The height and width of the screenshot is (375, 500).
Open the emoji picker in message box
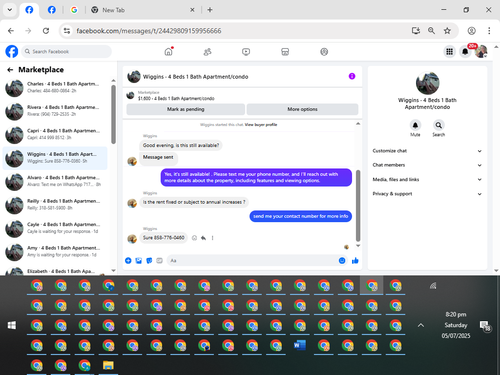(x=342, y=261)
